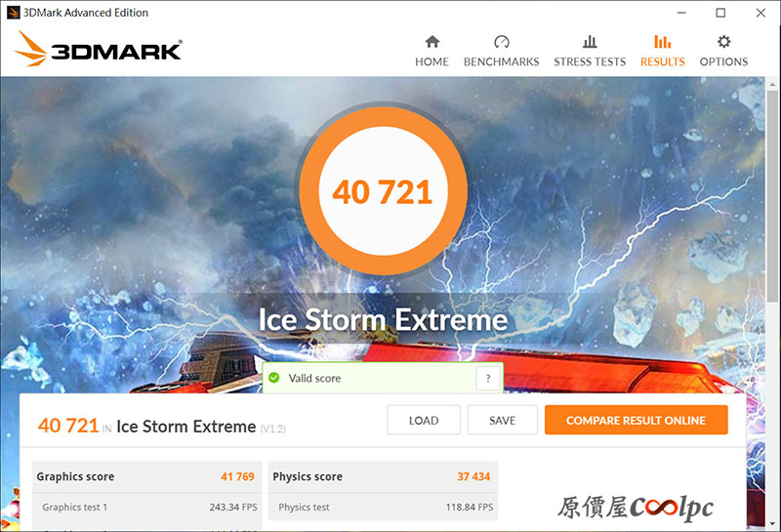Click the Stress Tests bar chart icon
The height and width of the screenshot is (532, 781).
590,41
